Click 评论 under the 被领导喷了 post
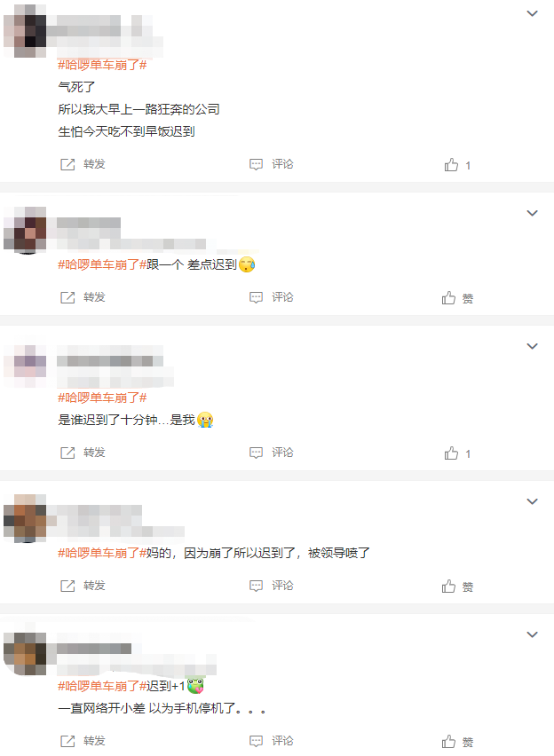The image size is (554, 756). tap(282, 586)
